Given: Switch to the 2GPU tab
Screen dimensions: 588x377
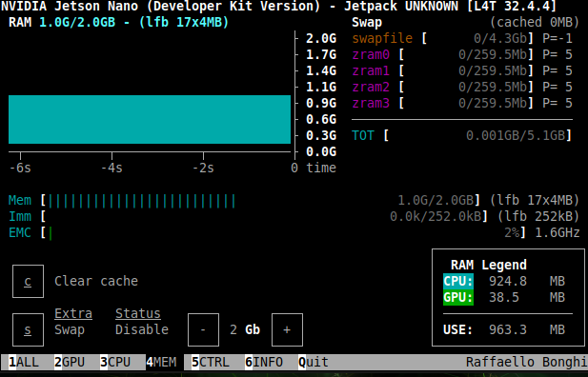Looking at the screenshot, I should 70,362.
